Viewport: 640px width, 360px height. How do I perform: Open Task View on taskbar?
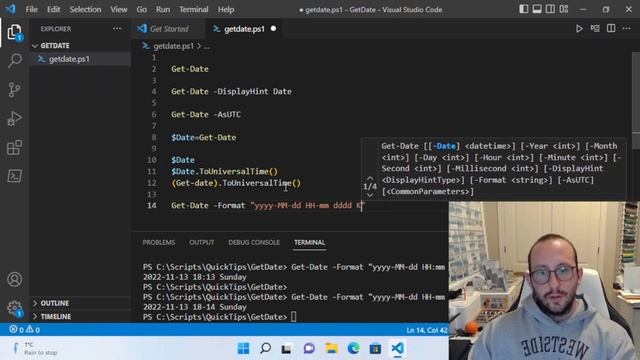coord(287,348)
